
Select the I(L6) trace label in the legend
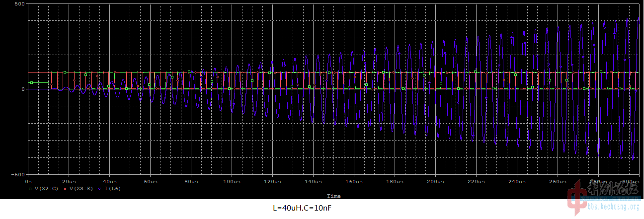pyautogui.click(x=113, y=189)
